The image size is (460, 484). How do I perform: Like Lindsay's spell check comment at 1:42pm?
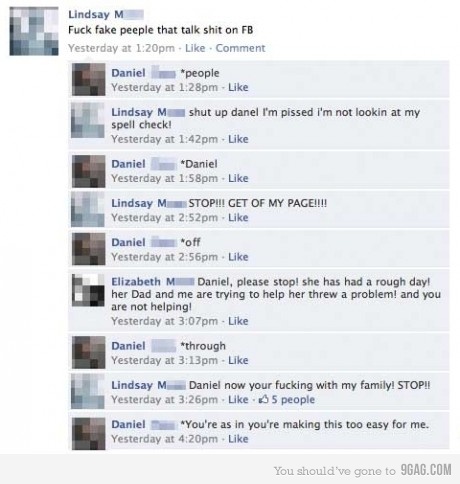(238, 139)
